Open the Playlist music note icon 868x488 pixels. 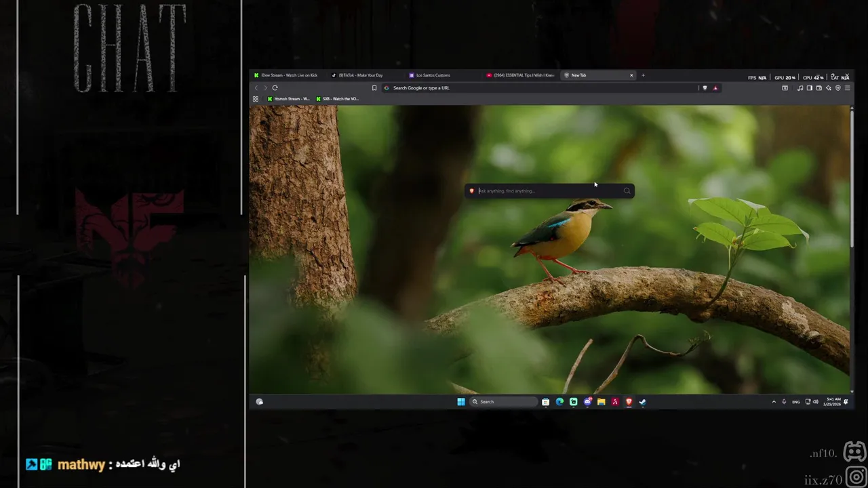800,88
